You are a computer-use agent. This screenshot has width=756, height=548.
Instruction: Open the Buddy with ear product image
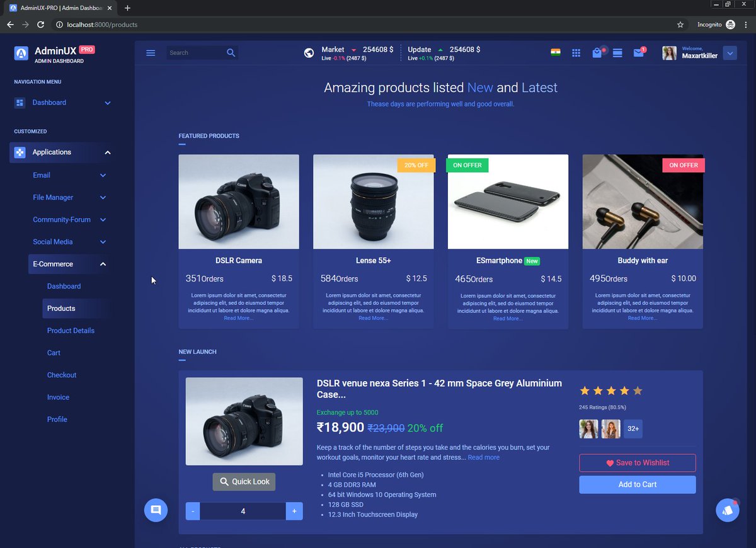pyautogui.click(x=643, y=202)
